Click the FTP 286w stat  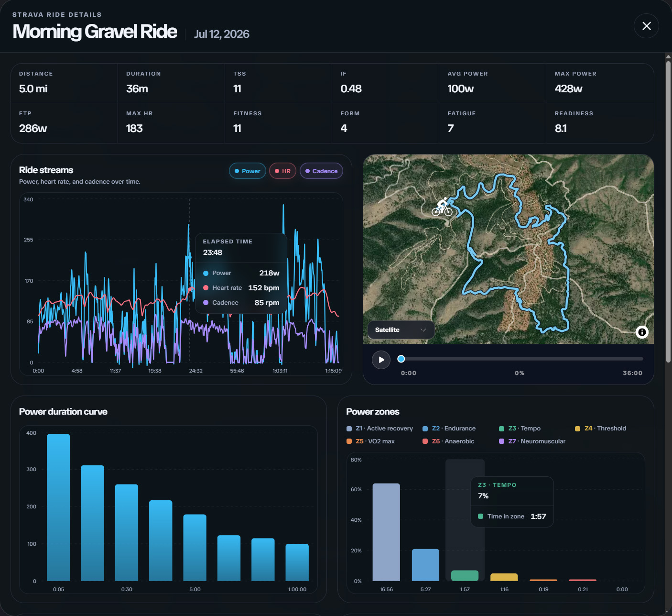tap(65, 123)
